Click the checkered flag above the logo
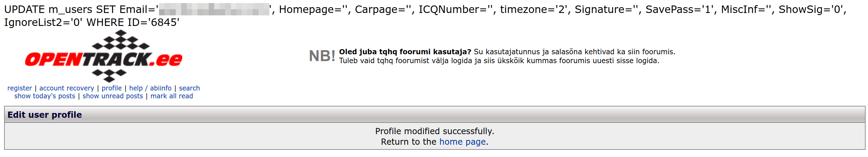Image resolution: width=868 pixels, height=157 pixels. point(121,40)
